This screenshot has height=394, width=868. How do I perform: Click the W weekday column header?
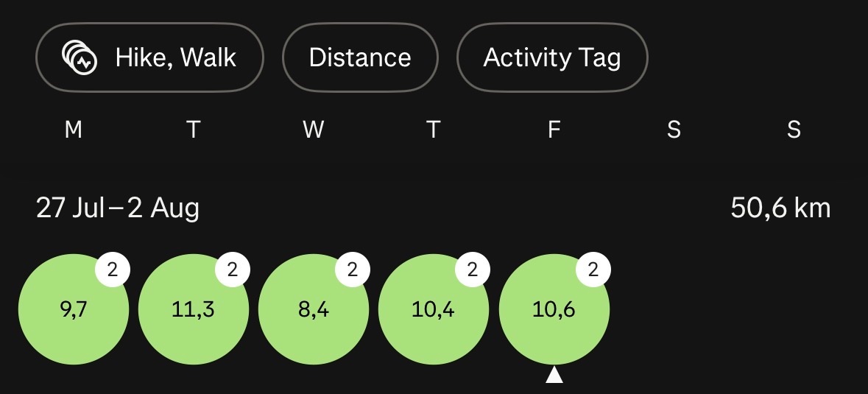click(x=314, y=130)
